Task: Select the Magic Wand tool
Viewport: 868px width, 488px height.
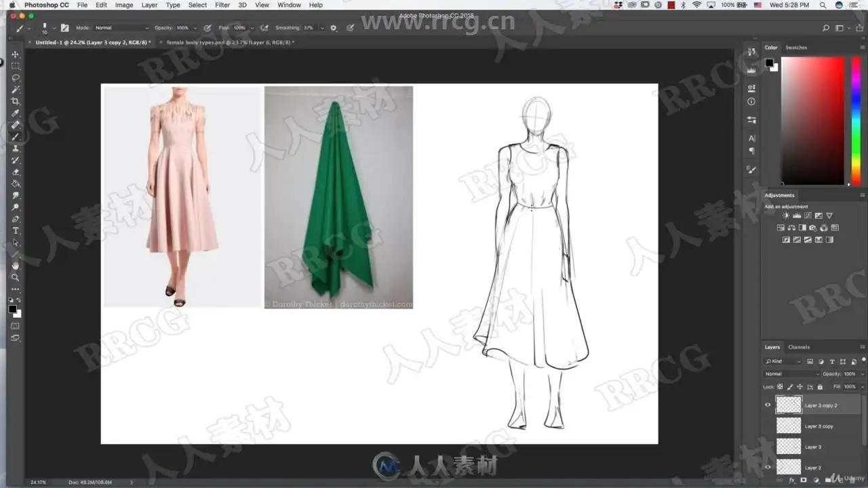Action: pos(15,89)
